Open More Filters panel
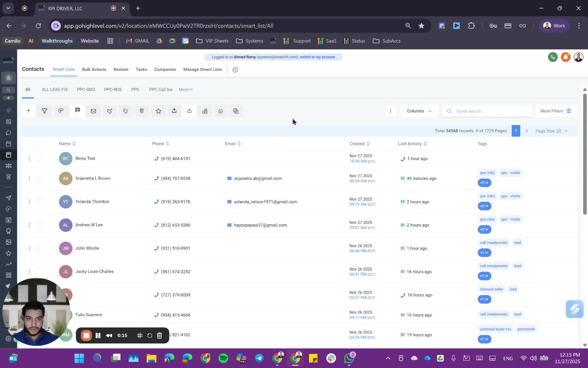The image size is (588, 368). pyautogui.click(x=556, y=111)
